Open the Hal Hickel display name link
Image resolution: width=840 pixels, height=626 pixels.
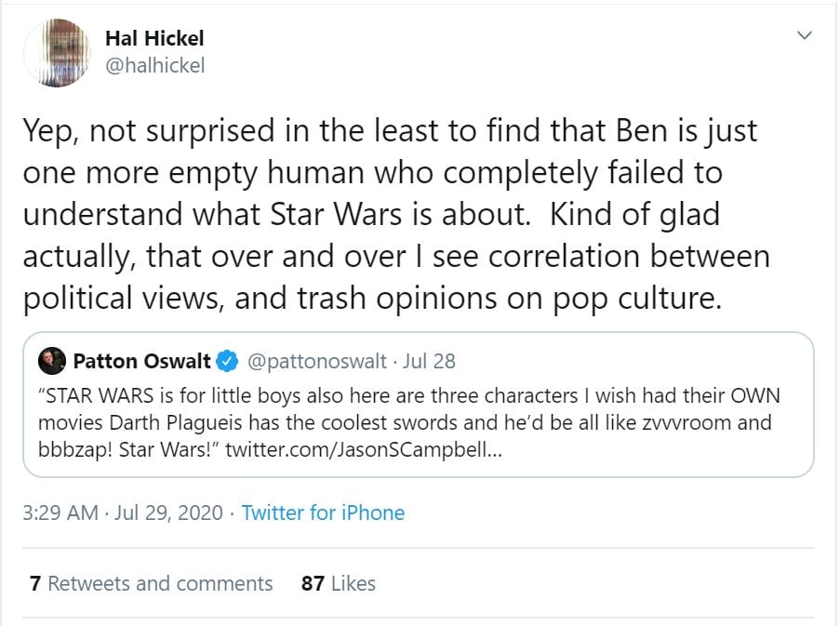coord(154,38)
